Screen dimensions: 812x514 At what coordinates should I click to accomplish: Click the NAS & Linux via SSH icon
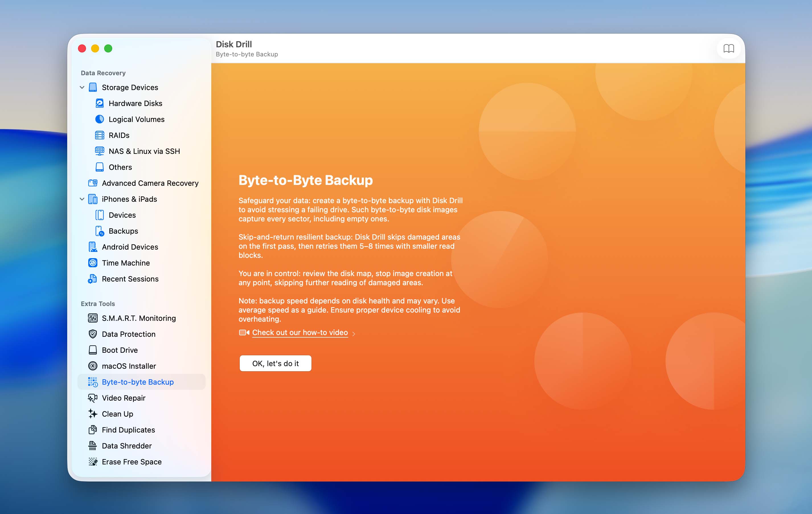(x=99, y=151)
